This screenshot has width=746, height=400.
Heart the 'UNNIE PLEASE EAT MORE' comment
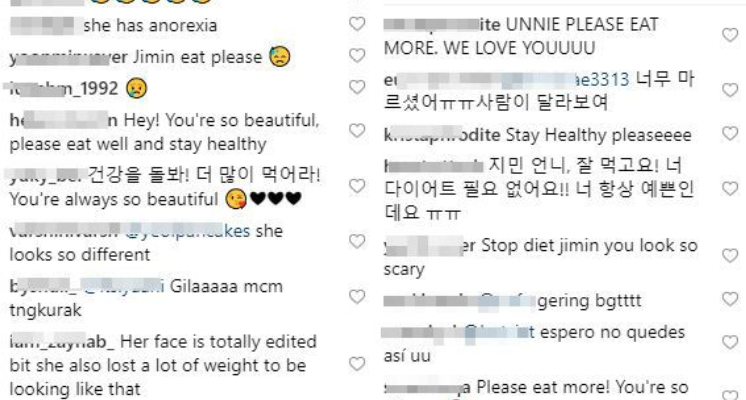730,35
